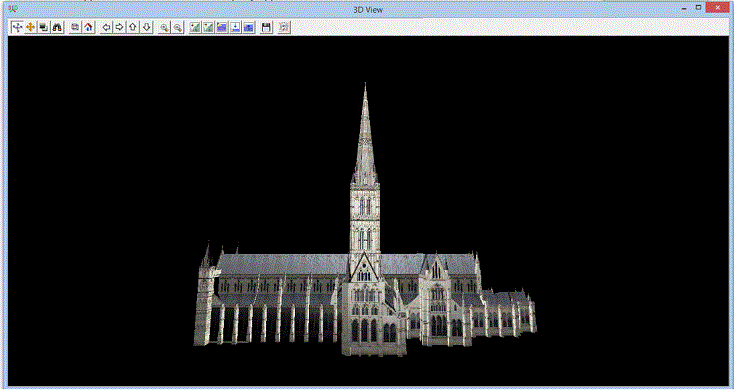Screen dimensions: 734x390
Task: Click the layered copy view icon
Action: tap(75, 27)
